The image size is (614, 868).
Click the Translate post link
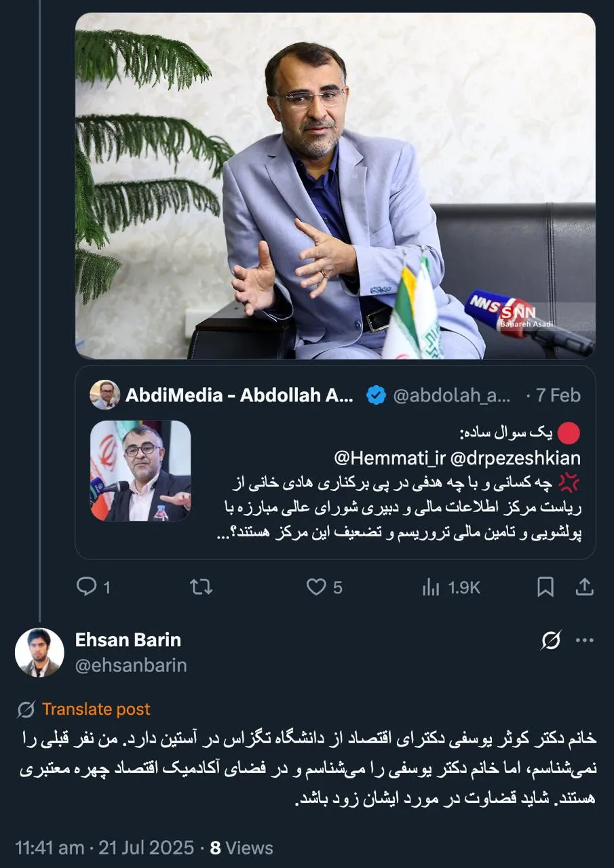(96, 709)
